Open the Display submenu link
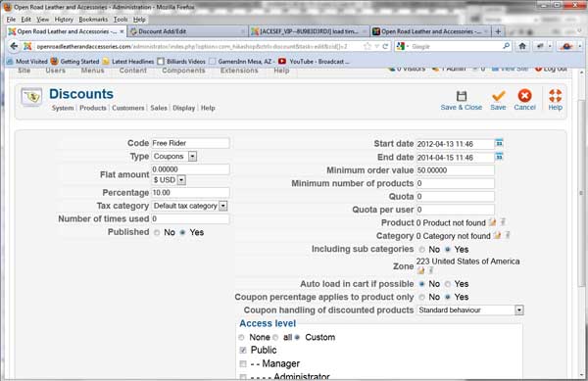Screen dimensions: 588x381 click(x=184, y=108)
